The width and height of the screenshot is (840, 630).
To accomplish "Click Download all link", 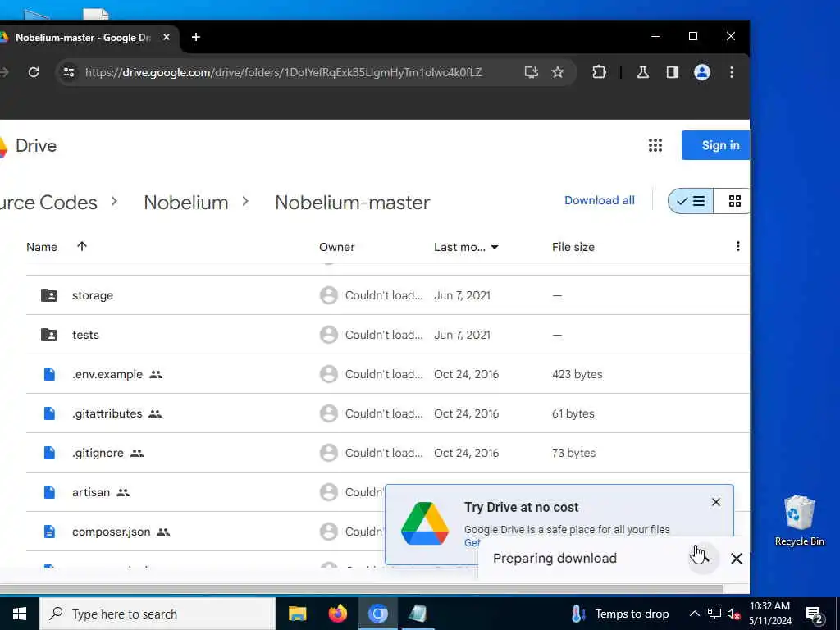I will 600,200.
